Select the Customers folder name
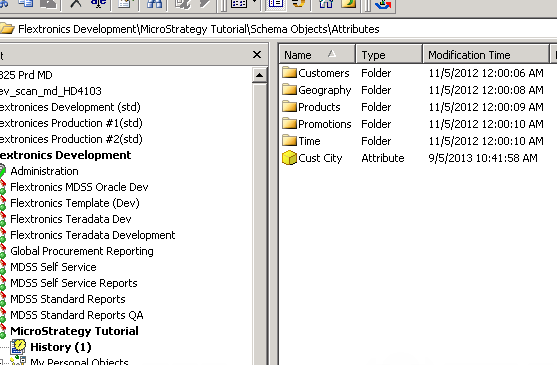 324,73
